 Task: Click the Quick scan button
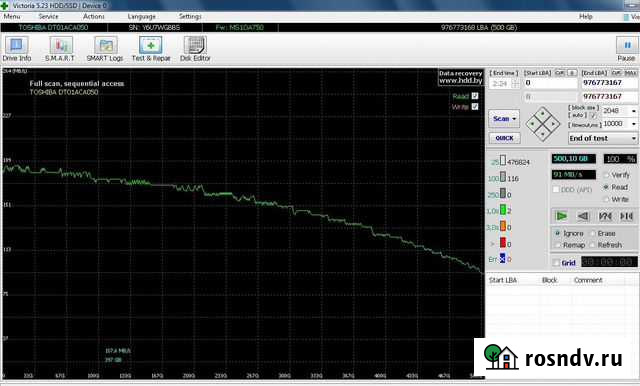click(504, 138)
